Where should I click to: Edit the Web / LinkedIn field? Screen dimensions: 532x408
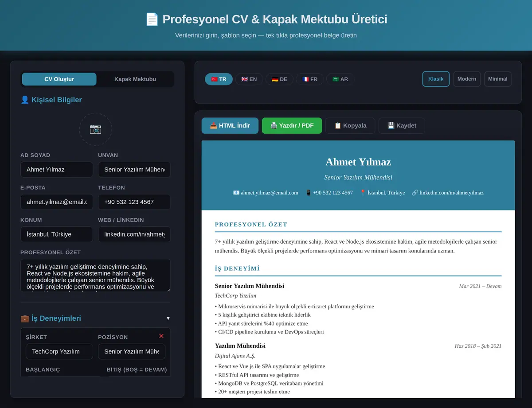[x=134, y=234]
